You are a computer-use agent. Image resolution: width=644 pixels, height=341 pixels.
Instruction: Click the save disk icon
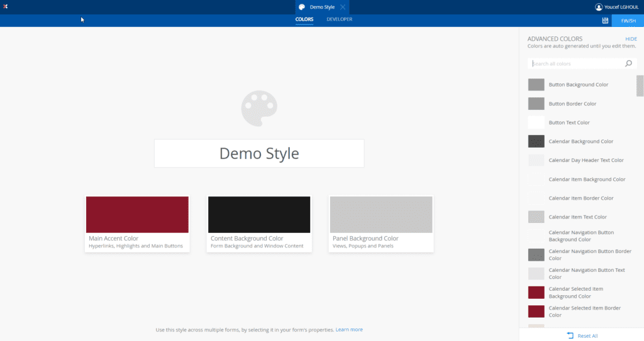pos(605,21)
